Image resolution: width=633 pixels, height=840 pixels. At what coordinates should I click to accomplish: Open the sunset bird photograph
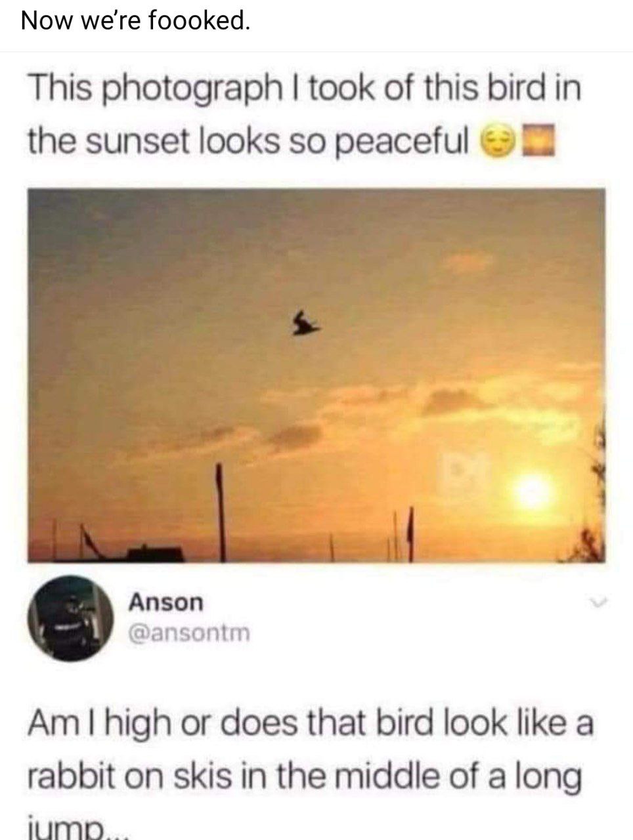(316, 375)
